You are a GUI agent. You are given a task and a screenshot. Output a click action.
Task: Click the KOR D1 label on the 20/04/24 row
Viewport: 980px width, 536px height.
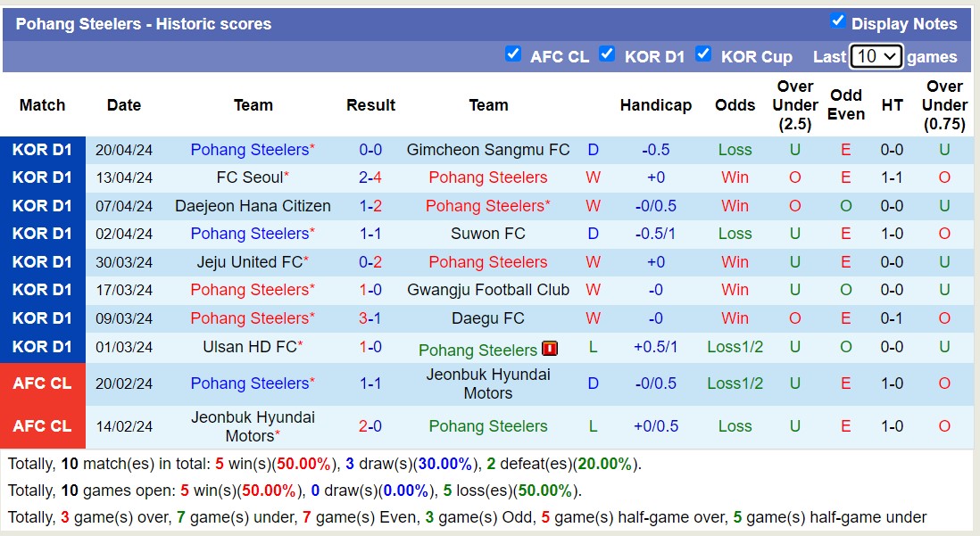pos(42,150)
